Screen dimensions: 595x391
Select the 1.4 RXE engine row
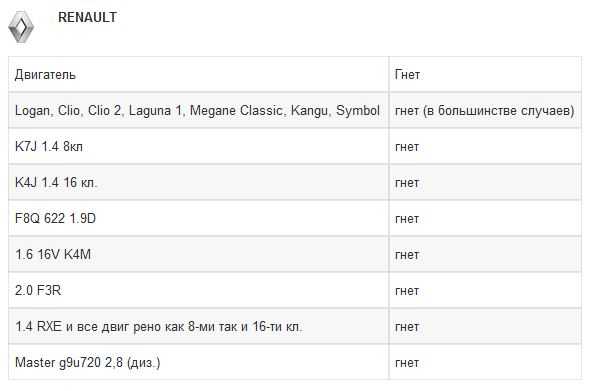[x=295, y=326]
